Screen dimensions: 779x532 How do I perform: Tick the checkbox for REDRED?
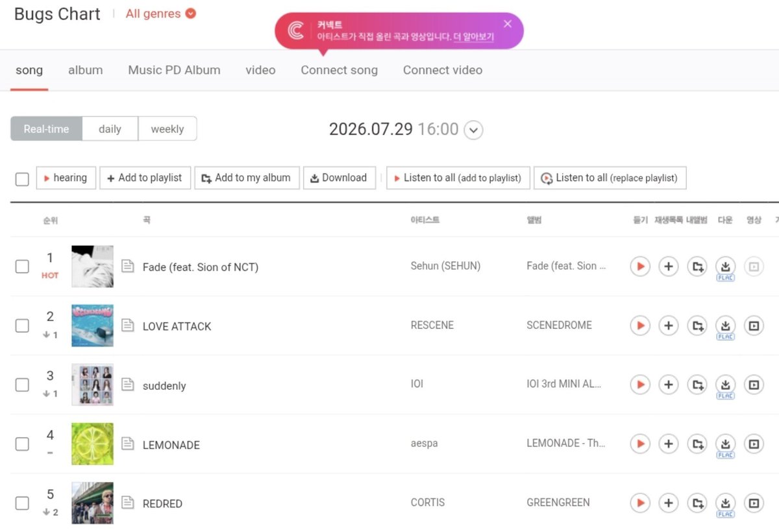pyautogui.click(x=22, y=503)
